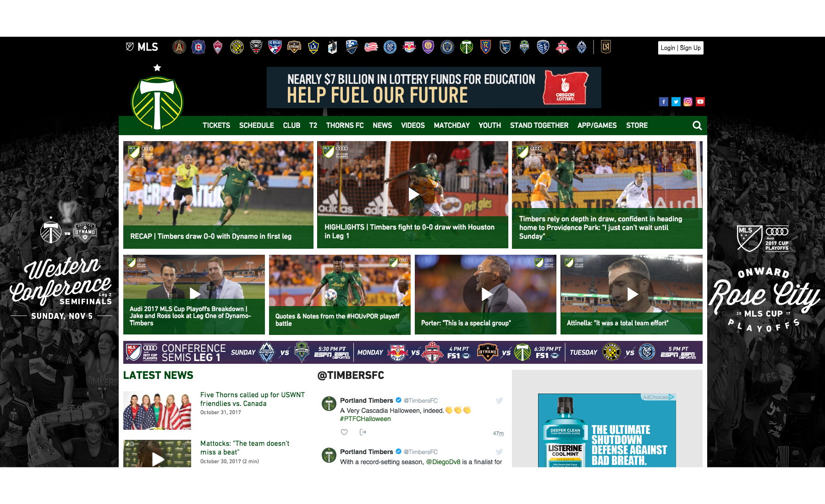Retweet the Portland Timbers Halloween tweet
825x504 pixels.
tap(363, 432)
